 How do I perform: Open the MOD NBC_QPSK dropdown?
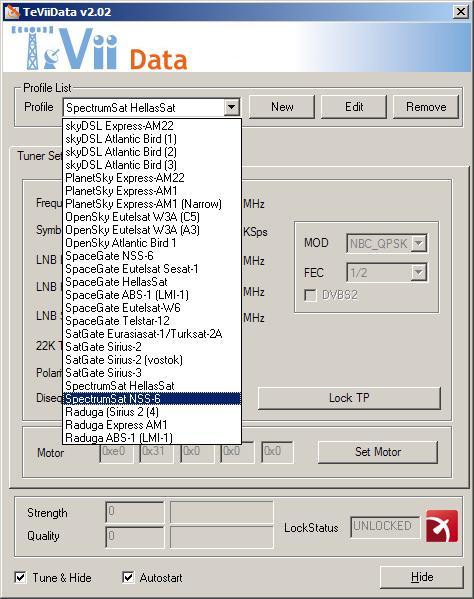419,243
